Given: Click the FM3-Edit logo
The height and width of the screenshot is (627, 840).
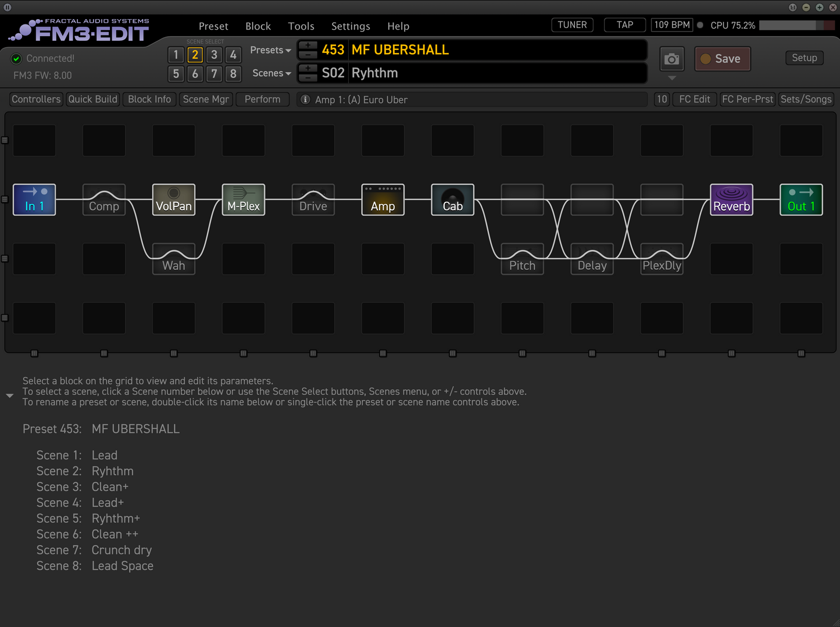Looking at the screenshot, I should (80, 31).
